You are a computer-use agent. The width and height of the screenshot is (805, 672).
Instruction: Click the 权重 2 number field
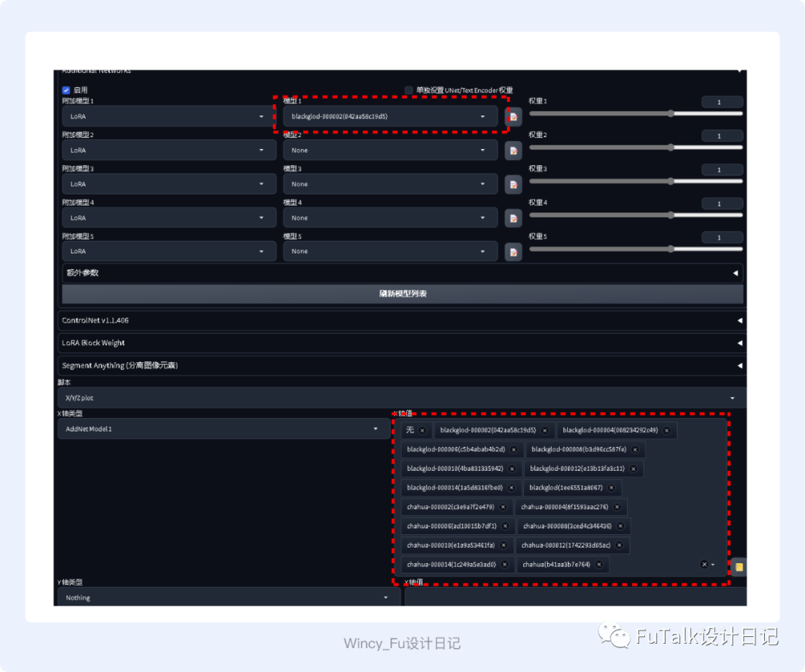(722, 136)
